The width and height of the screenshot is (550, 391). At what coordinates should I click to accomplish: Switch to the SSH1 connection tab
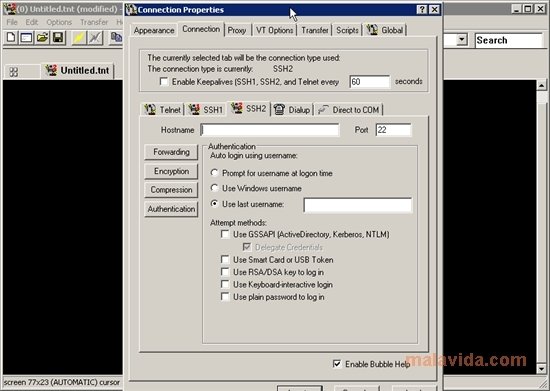tap(206, 110)
